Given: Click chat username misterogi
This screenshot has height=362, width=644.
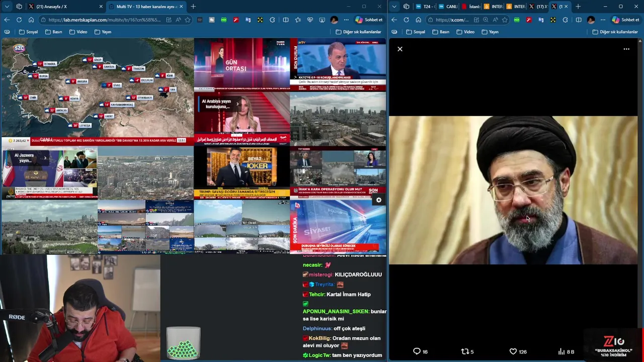Looking at the screenshot, I should (x=320, y=275).
